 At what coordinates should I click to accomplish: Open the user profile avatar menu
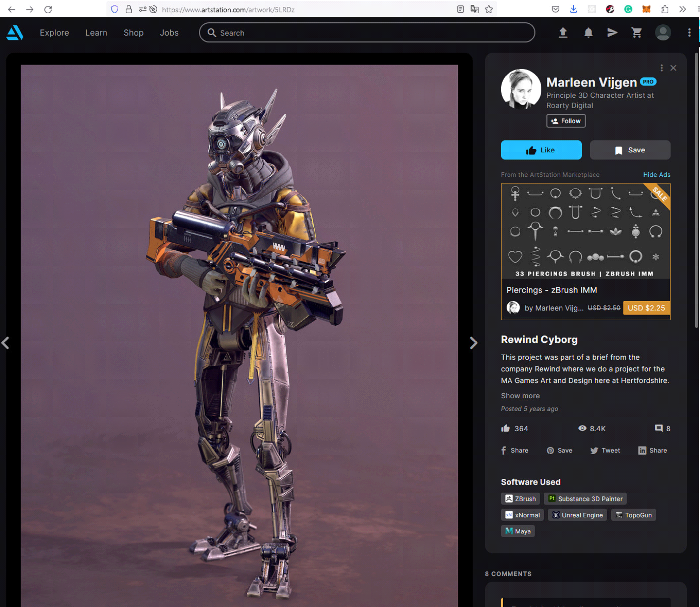[663, 33]
